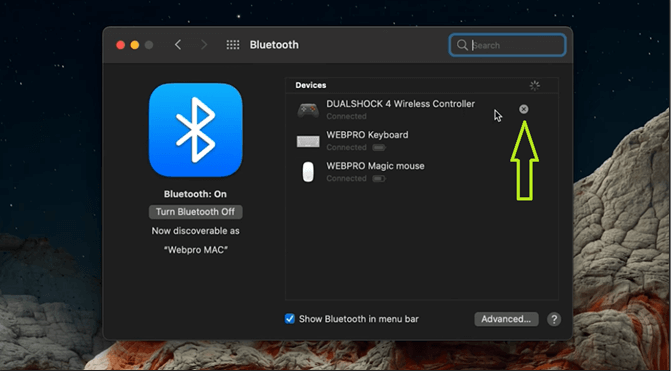The height and width of the screenshot is (371, 671).
Task: Click the Bluetooth window title text
Action: pyautogui.click(x=274, y=45)
